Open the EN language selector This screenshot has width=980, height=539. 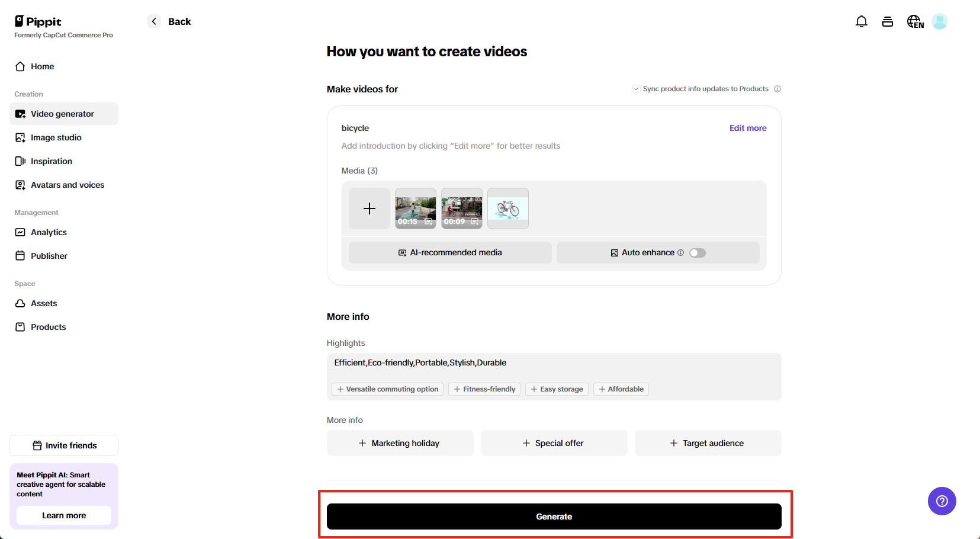[915, 21]
